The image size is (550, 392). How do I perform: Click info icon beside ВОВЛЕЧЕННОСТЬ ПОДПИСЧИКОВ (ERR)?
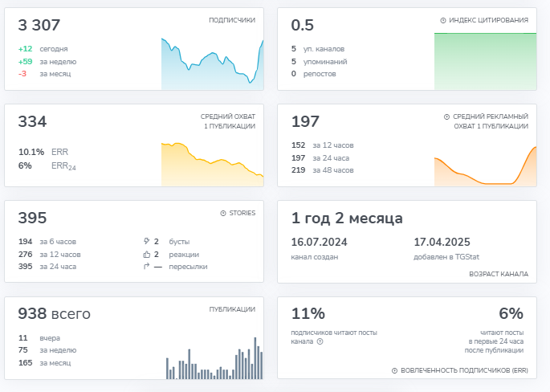pos(394,370)
